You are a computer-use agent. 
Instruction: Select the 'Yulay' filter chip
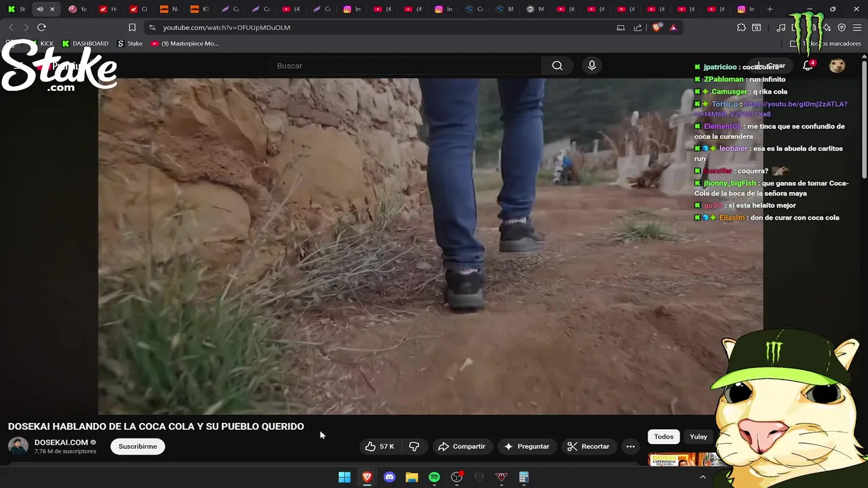coord(698,436)
